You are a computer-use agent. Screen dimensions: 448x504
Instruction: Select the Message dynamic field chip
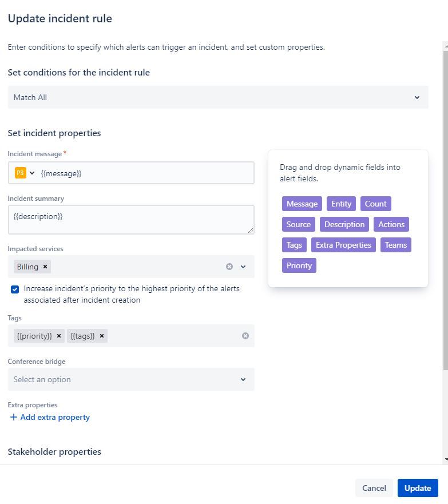click(x=302, y=204)
